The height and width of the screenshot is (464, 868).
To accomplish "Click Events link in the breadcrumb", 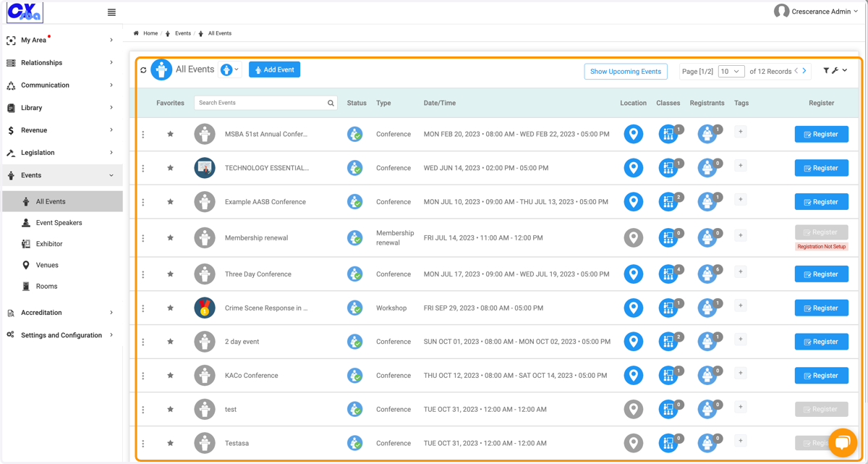I will coord(182,33).
